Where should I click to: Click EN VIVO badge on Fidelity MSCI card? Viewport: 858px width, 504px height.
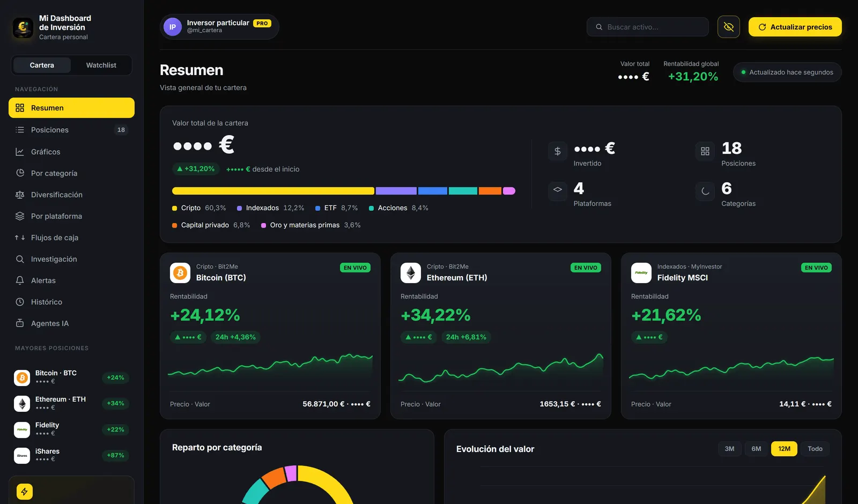816,268
